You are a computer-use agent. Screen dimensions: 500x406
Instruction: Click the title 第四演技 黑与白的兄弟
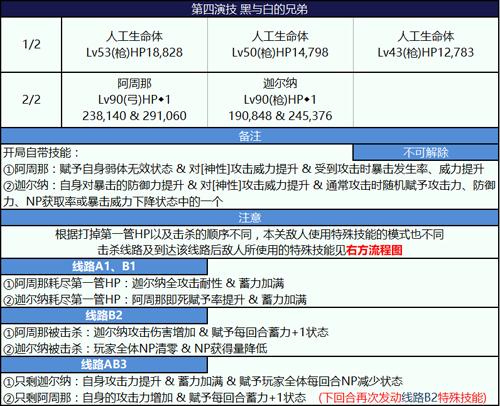coord(249,9)
